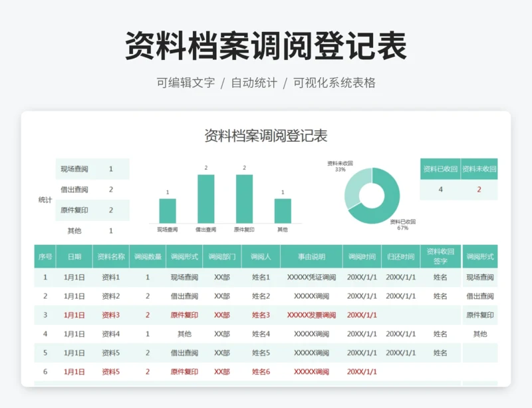Click the 其他 bar in the bar chart

pos(283,211)
